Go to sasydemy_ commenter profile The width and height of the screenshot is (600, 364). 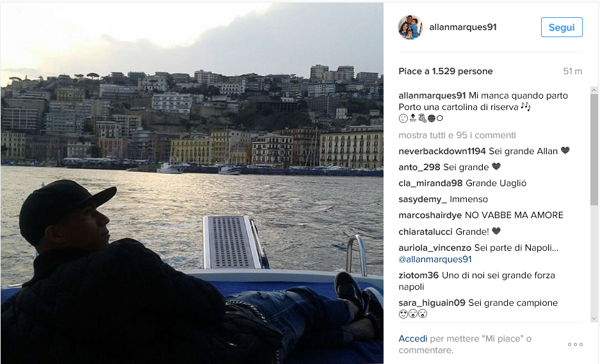[x=423, y=200]
